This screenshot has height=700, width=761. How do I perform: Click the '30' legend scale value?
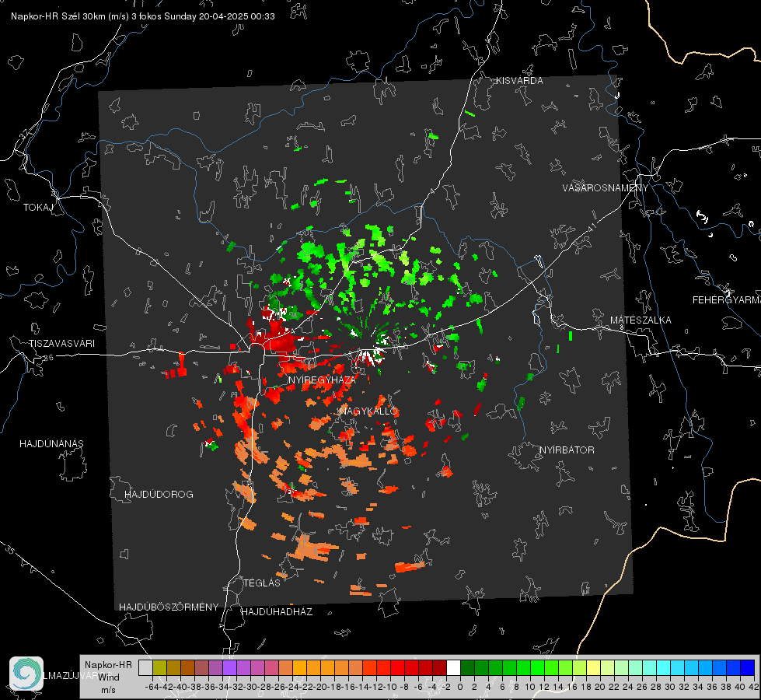670,687
